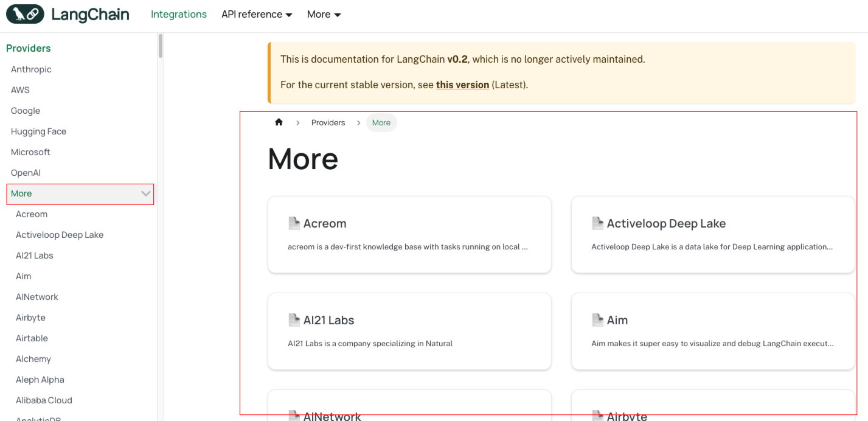This screenshot has width=868, height=421.
Task: Click 'Activeloop Deep Lake is a data lake' description
Action: [x=712, y=247]
